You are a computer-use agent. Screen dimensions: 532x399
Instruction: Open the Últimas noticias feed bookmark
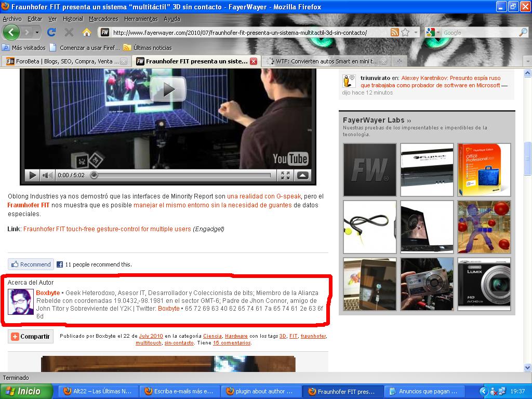coord(148,47)
